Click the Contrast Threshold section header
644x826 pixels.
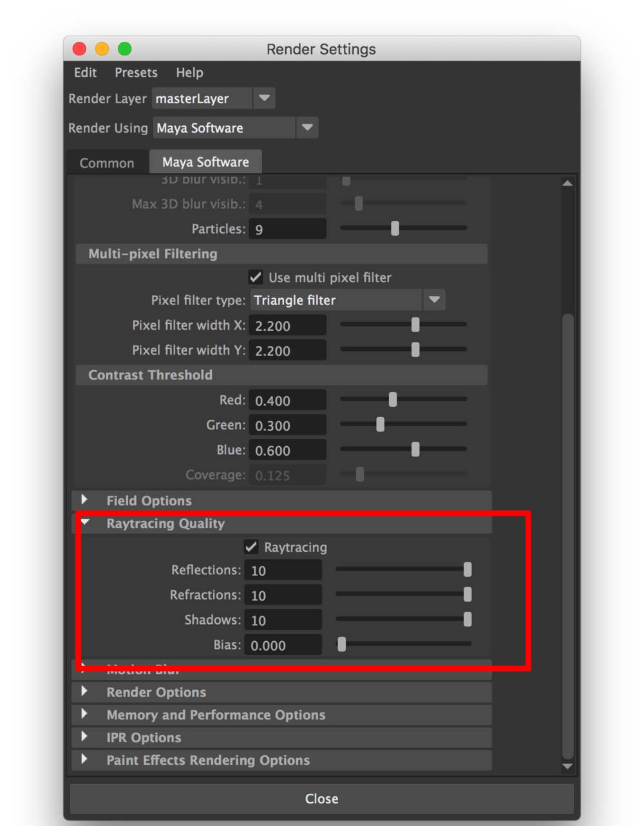point(281,375)
